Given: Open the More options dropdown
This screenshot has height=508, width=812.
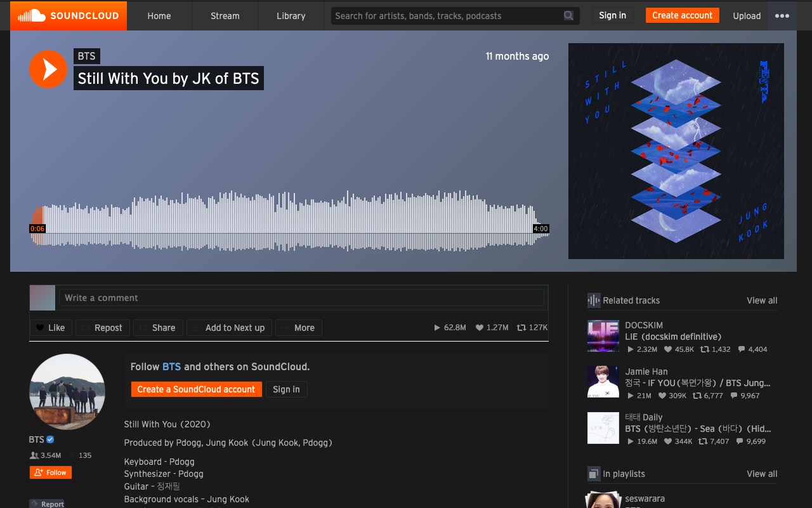Looking at the screenshot, I should [299, 328].
